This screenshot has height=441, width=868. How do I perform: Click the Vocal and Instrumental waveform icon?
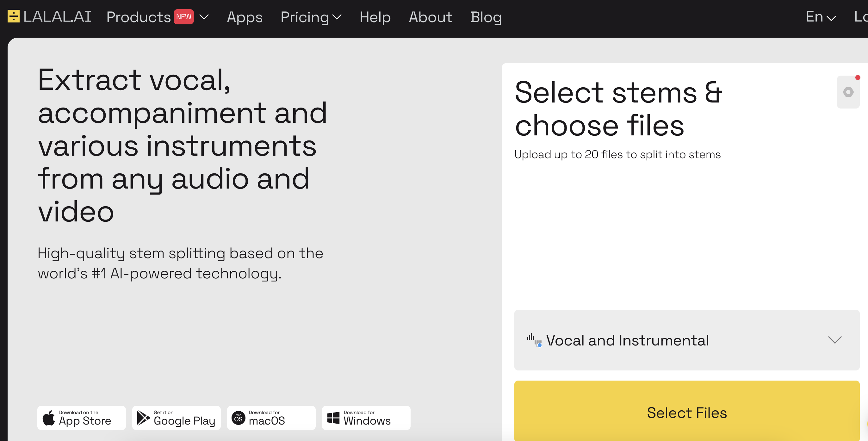pyautogui.click(x=534, y=340)
